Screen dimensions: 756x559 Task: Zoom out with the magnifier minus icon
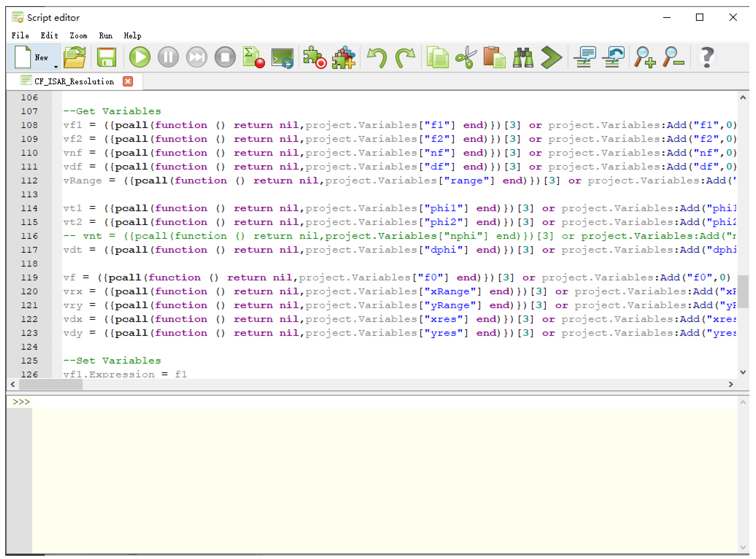[673, 57]
